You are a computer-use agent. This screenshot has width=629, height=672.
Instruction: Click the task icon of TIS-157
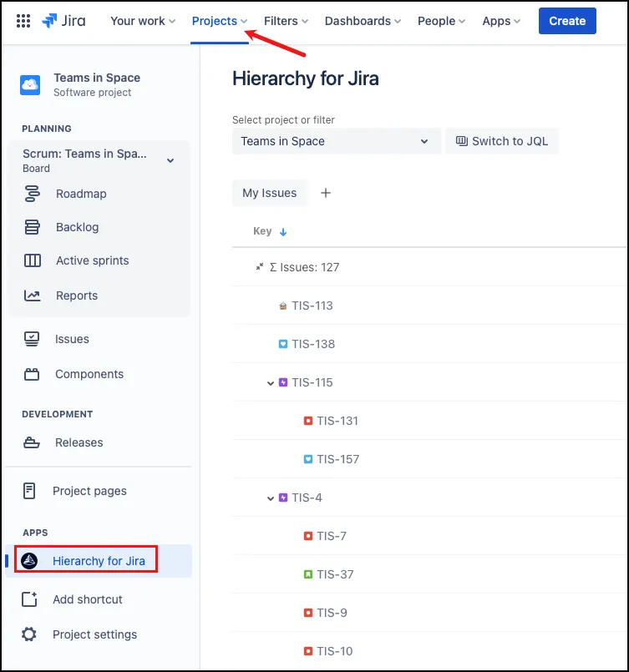click(308, 459)
